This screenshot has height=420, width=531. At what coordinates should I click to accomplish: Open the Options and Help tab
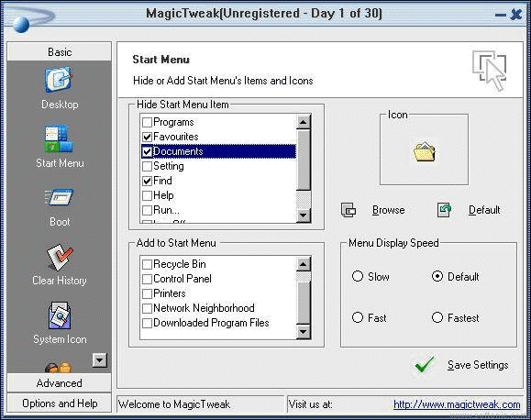tap(60, 403)
